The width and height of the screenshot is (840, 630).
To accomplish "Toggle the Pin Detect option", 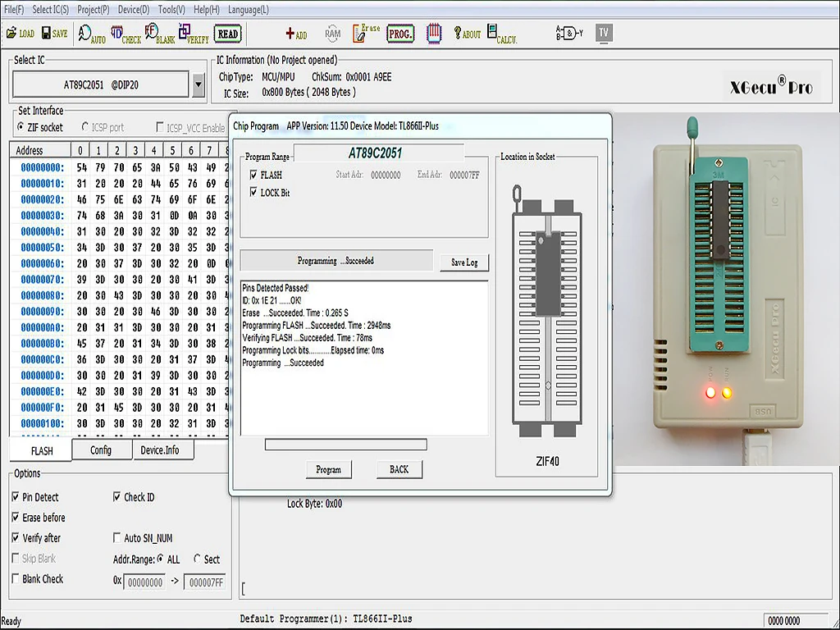I will [x=16, y=497].
